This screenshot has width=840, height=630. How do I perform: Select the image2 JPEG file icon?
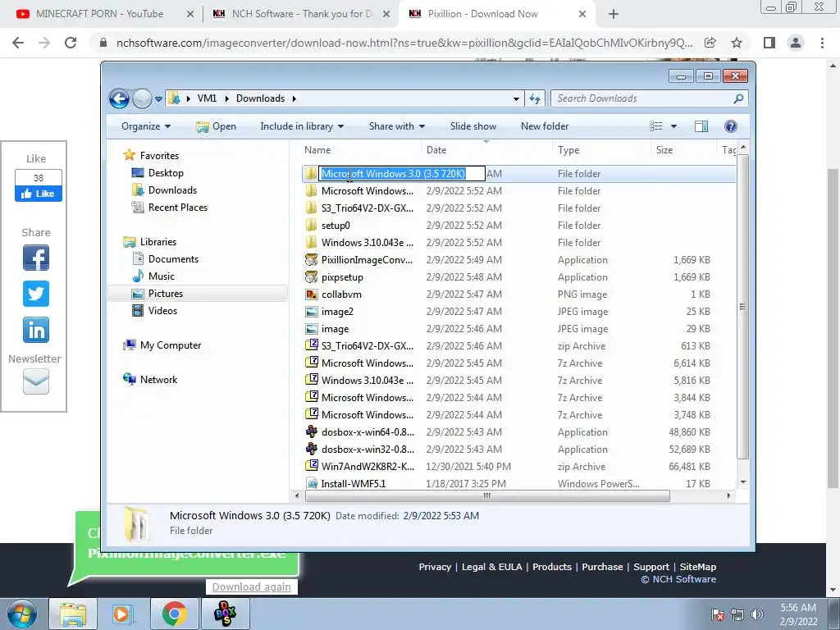pos(311,311)
